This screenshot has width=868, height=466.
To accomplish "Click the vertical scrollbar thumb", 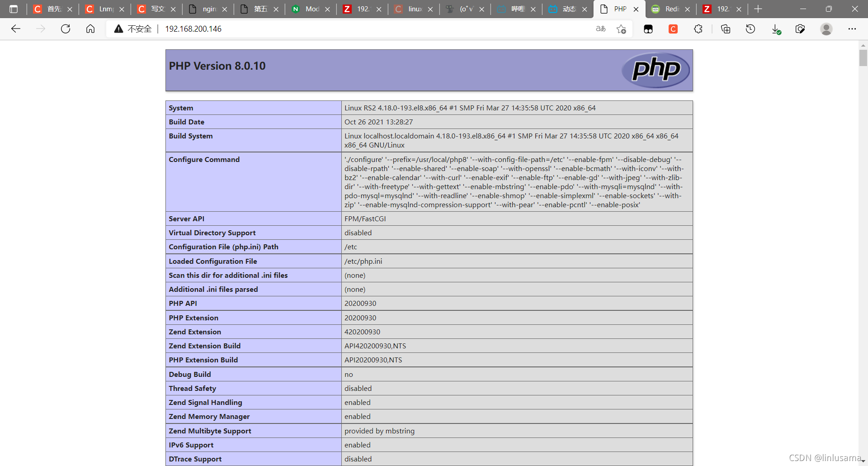I will (863, 58).
